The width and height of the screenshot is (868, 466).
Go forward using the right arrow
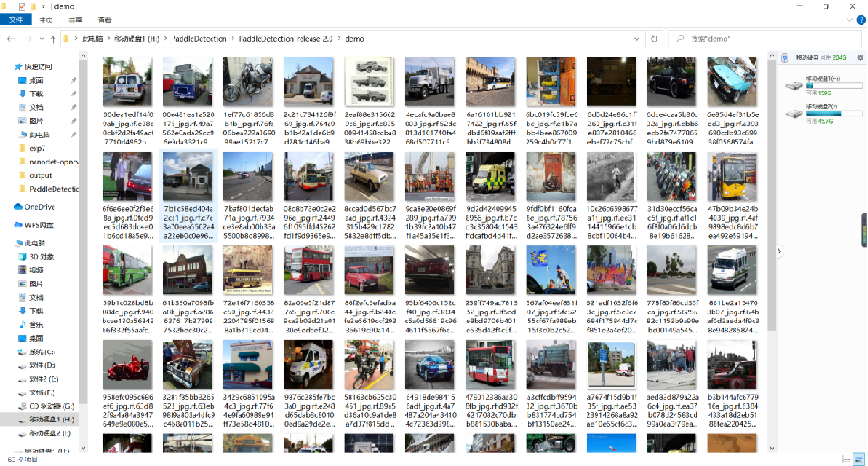pyautogui.click(x=27, y=39)
